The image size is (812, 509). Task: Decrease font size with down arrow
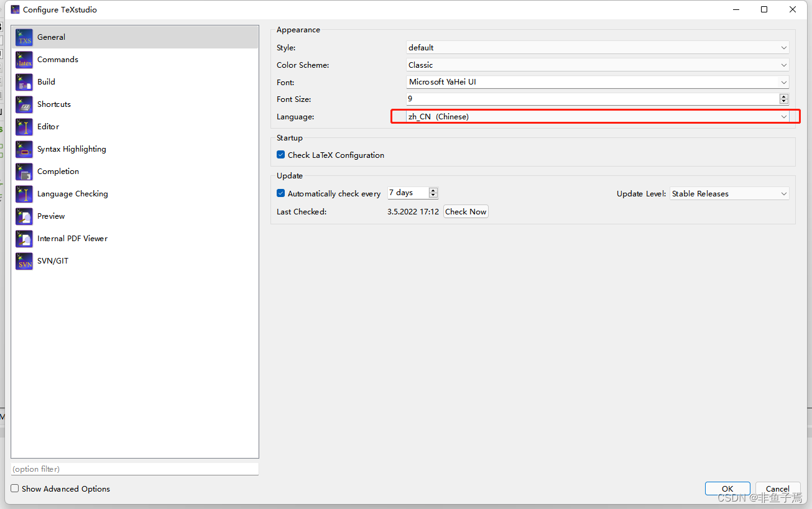click(x=783, y=101)
